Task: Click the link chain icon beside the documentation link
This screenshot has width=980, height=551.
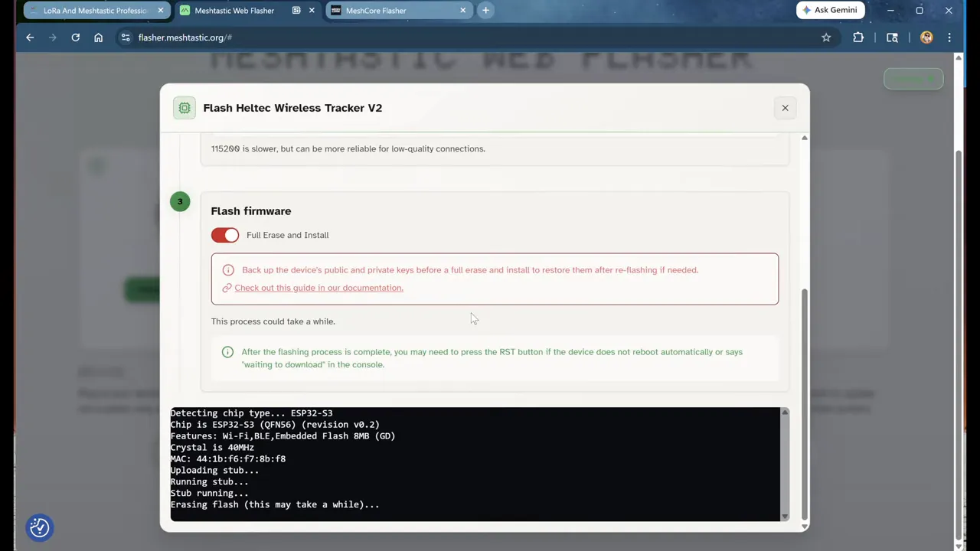Action: coord(227,288)
